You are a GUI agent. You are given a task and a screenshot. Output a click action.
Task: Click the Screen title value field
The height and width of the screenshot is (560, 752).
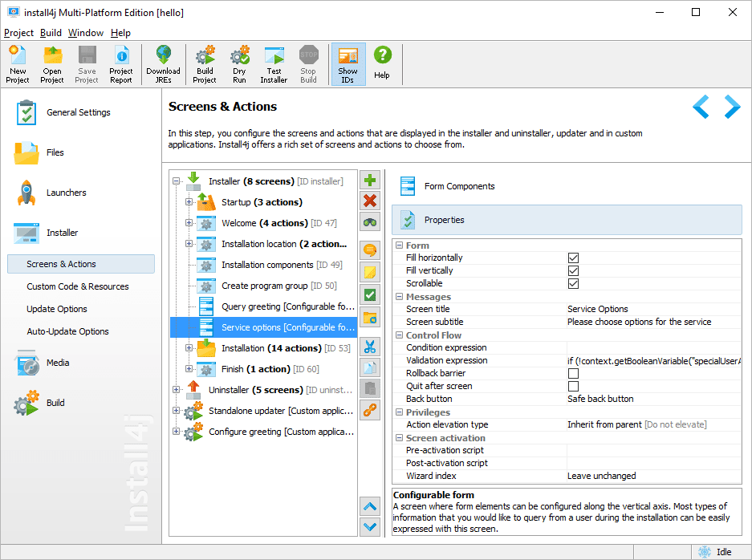click(652, 309)
